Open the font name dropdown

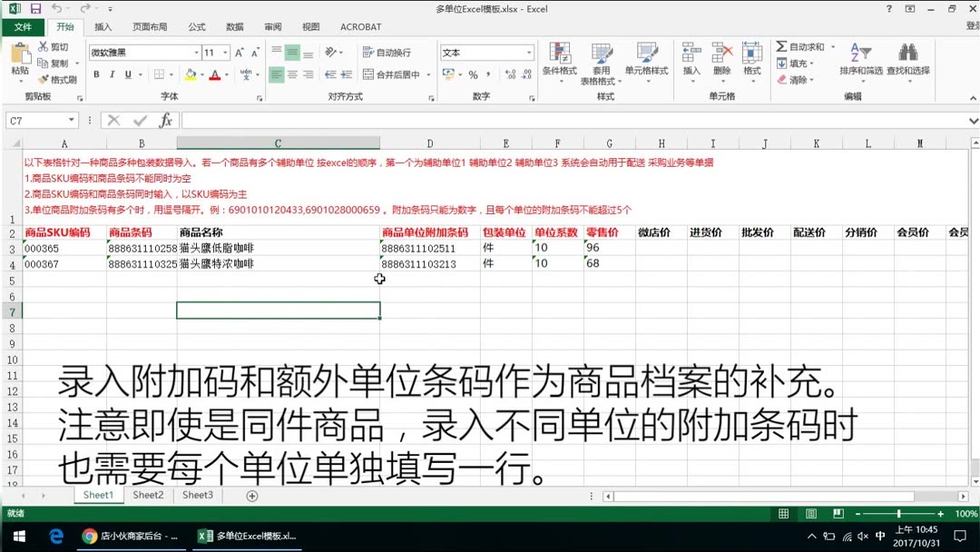coord(195,53)
